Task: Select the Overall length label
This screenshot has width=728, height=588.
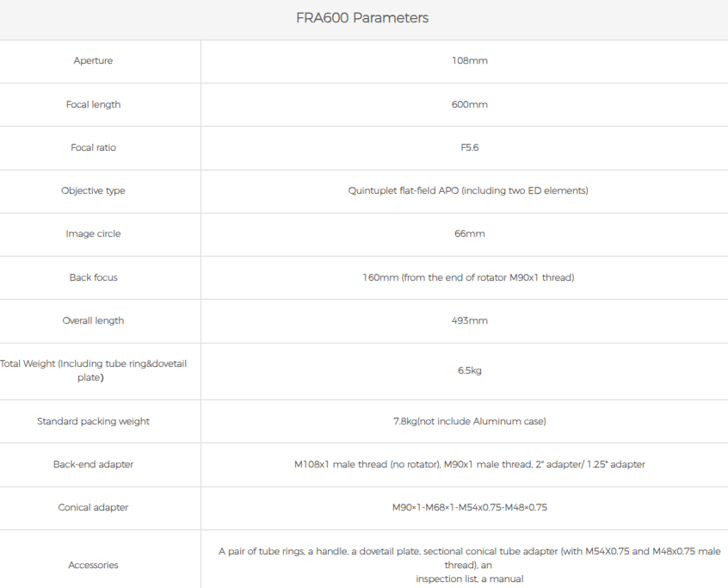Action: pos(93,320)
